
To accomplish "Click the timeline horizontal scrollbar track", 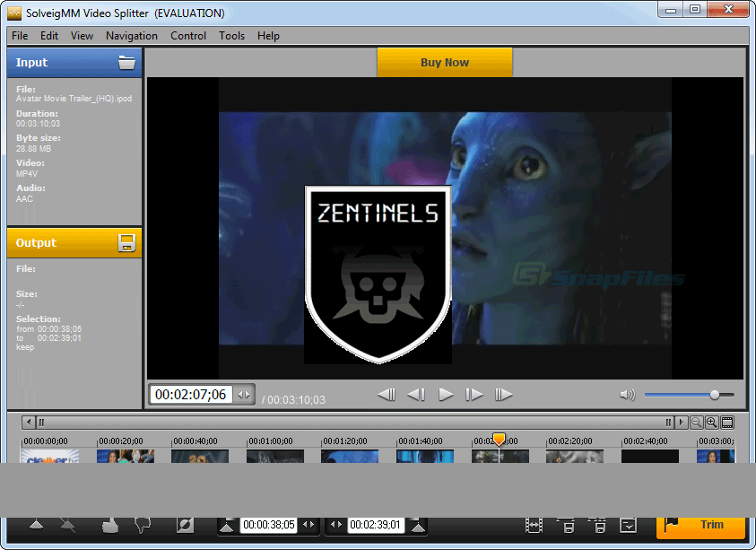I will 354,423.
